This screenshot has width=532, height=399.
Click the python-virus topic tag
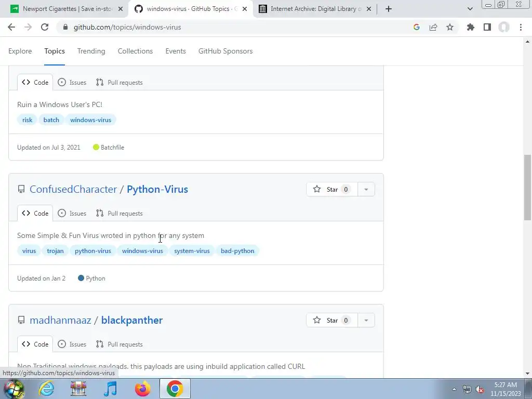point(92,251)
